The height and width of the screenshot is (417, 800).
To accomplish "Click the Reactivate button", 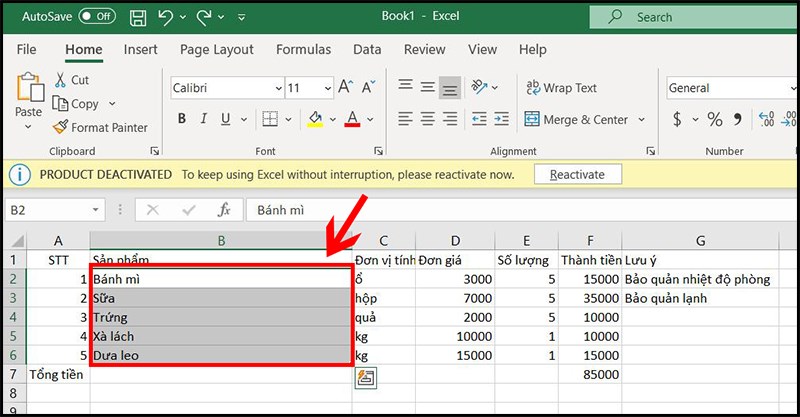I will point(578,175).
